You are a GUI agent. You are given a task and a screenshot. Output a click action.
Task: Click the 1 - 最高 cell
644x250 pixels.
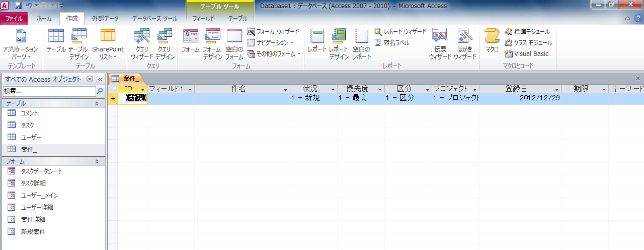tap(361, 98)
